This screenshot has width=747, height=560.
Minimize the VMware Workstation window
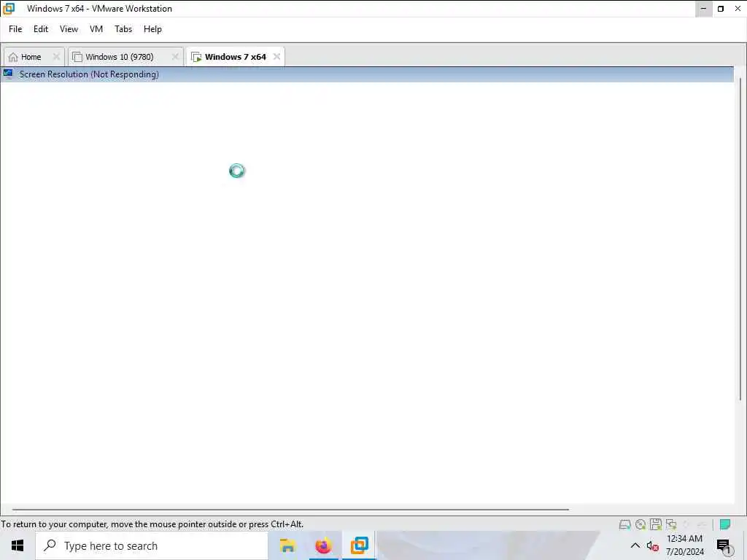pyautogui.click(x=704, y=9)
